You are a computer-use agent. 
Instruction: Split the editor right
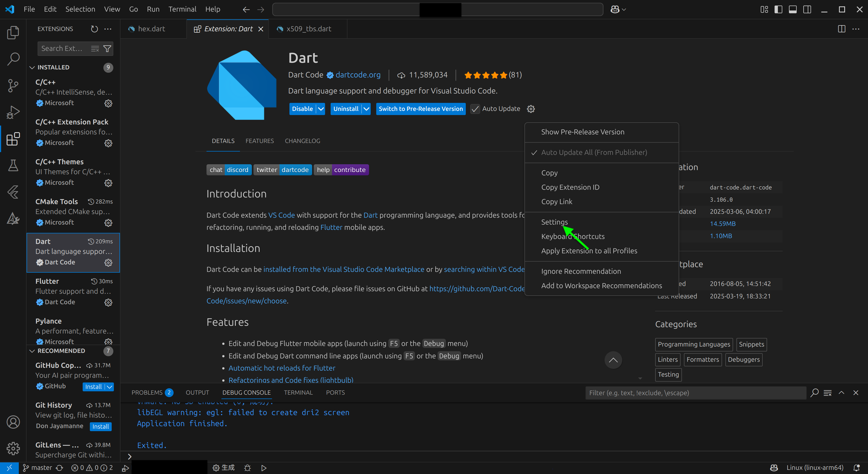click(x=841, y=29)
